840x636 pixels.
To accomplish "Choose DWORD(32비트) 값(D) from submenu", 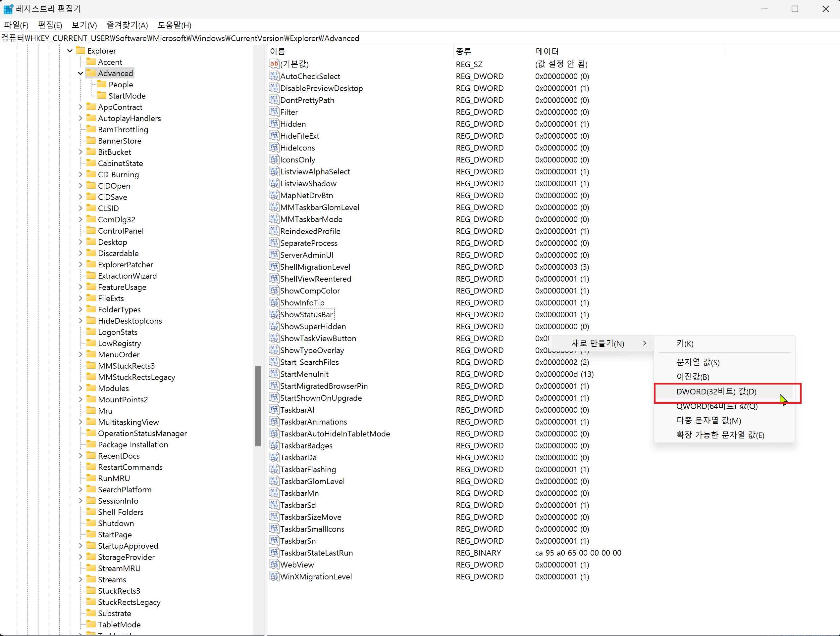I will [x=716, y=391].
